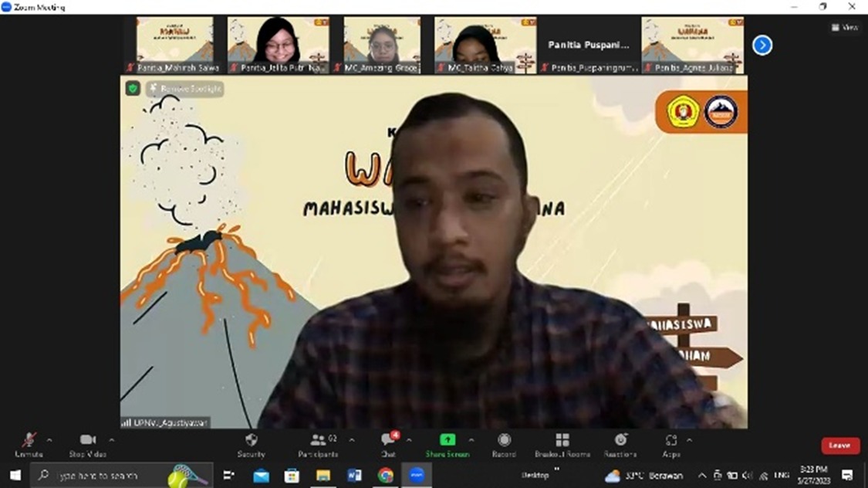Open the Apps panel
868x488 pixels.
[670, 444]
